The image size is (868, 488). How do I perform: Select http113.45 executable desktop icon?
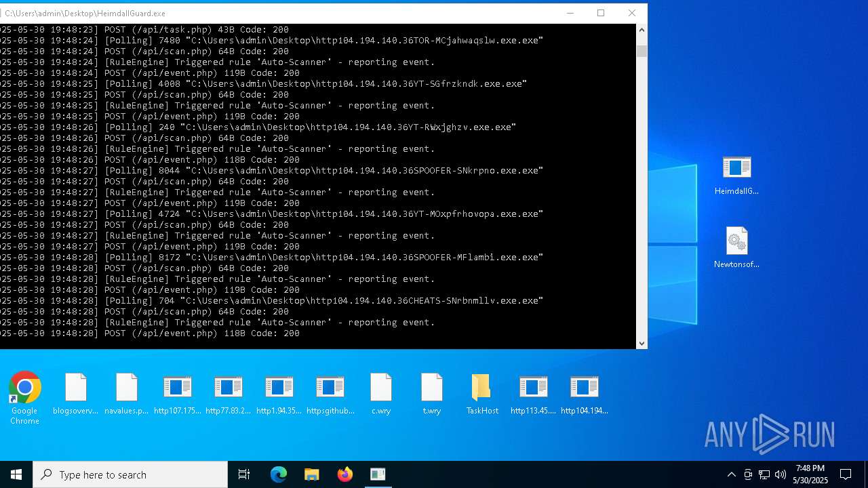(x=534, y=394)
